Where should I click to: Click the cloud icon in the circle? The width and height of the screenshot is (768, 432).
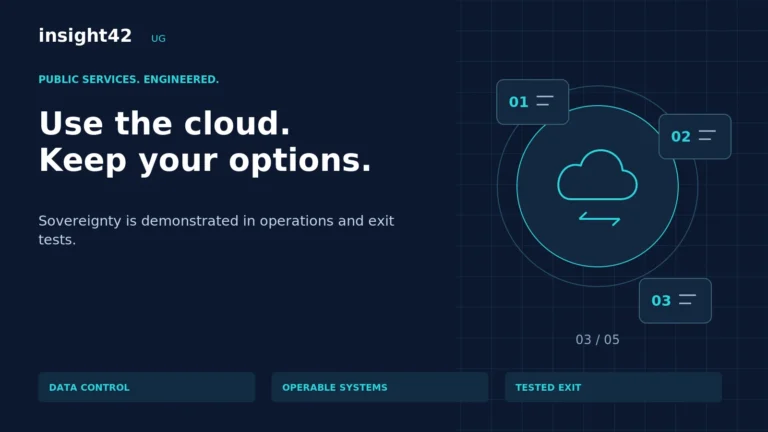pyautogui.click(x=598, y=175)
